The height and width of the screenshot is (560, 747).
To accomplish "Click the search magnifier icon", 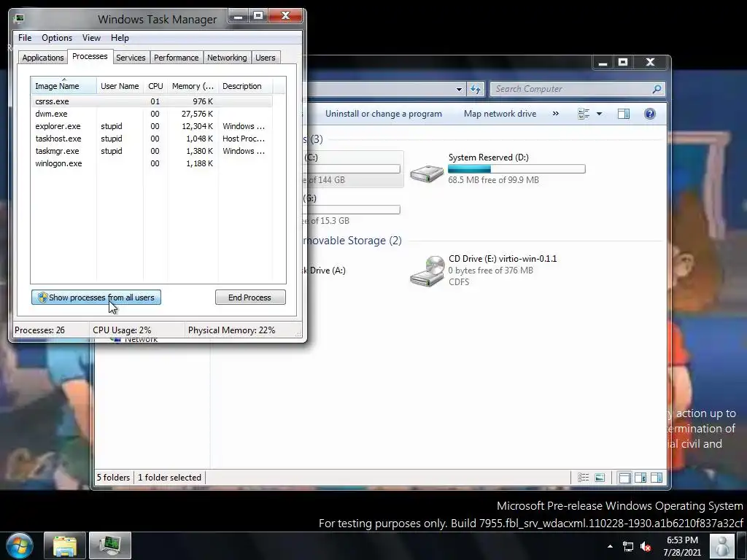I will [657, 89].
